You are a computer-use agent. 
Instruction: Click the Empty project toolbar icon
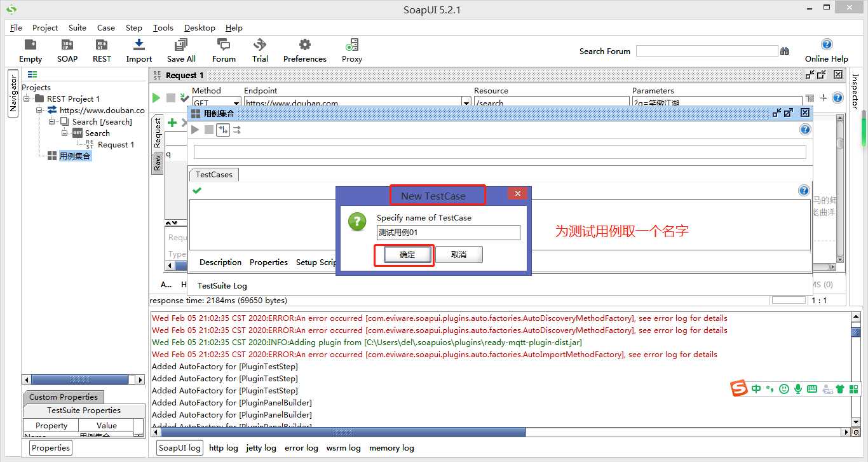[30, 45]
